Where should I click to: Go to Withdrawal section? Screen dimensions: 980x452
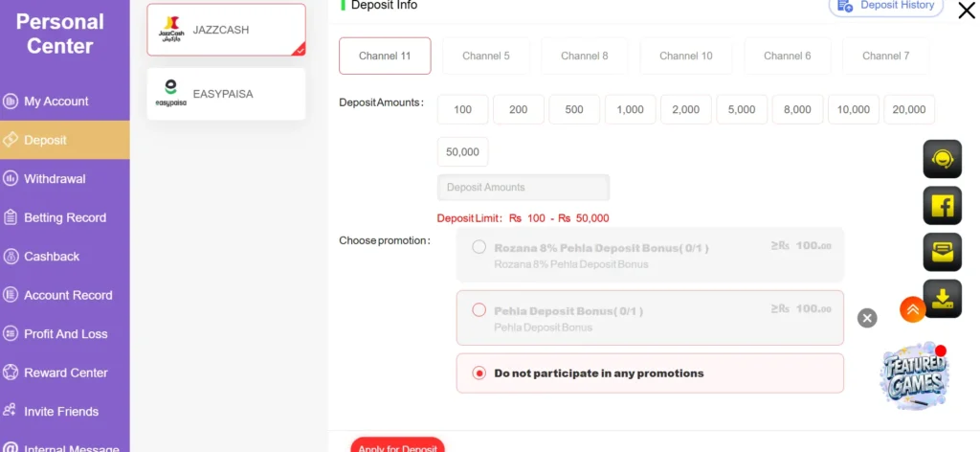coord(65,179)
